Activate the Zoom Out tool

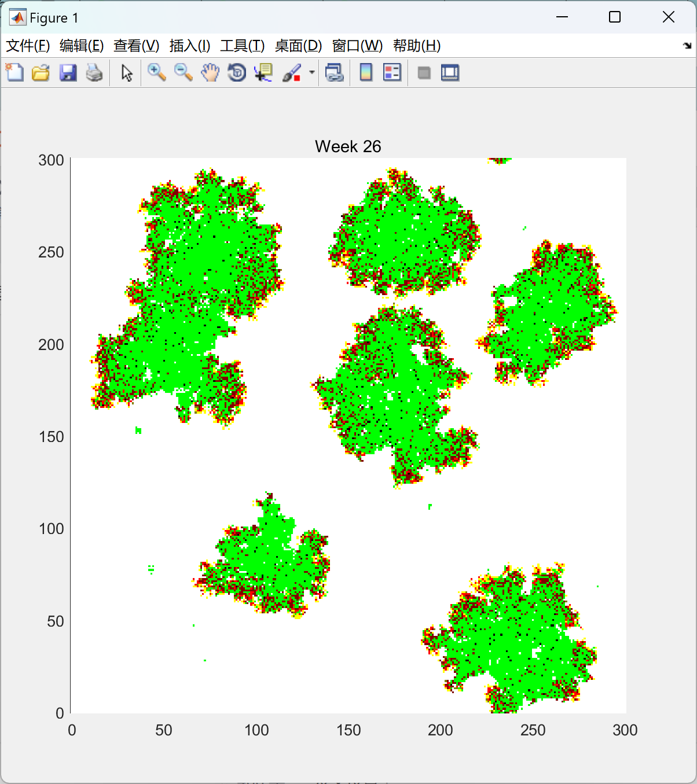click(x=184, y=72)
